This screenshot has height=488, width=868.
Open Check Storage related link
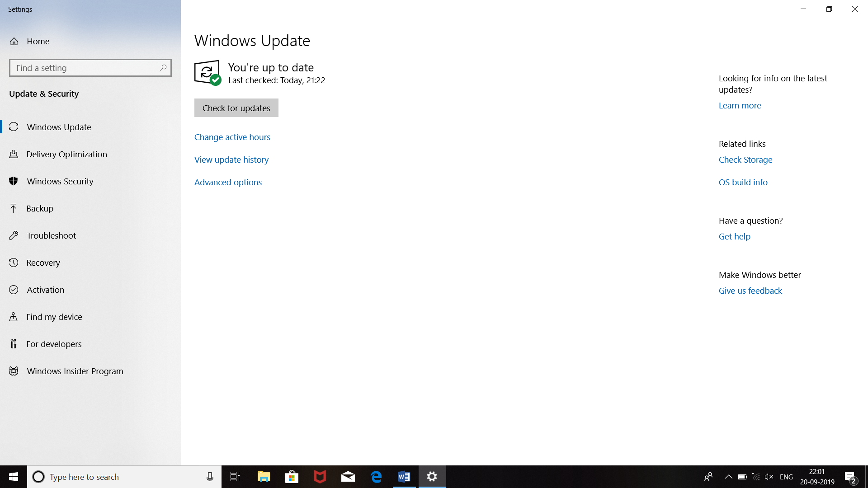click(x=746, y=159)
